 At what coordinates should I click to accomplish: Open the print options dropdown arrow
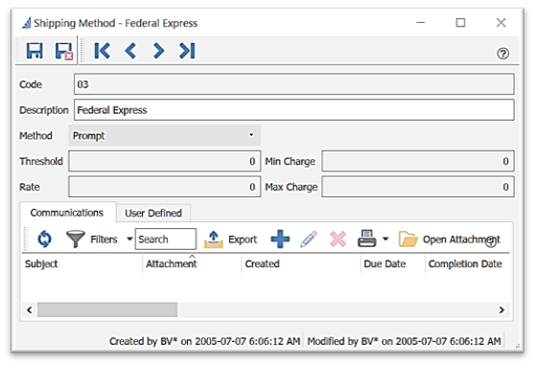tap(385, 239)
